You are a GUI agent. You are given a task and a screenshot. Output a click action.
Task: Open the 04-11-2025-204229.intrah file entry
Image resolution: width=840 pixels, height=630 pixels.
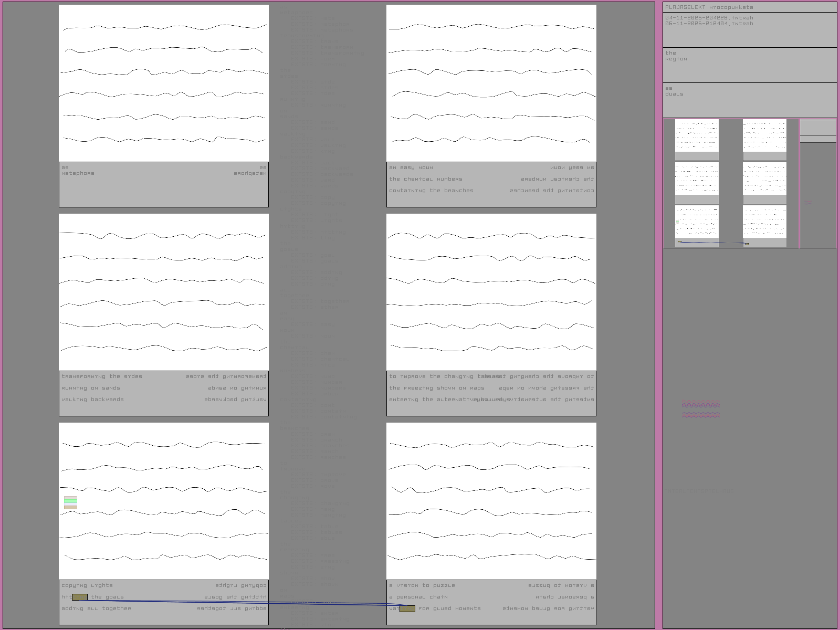[709, 18]
